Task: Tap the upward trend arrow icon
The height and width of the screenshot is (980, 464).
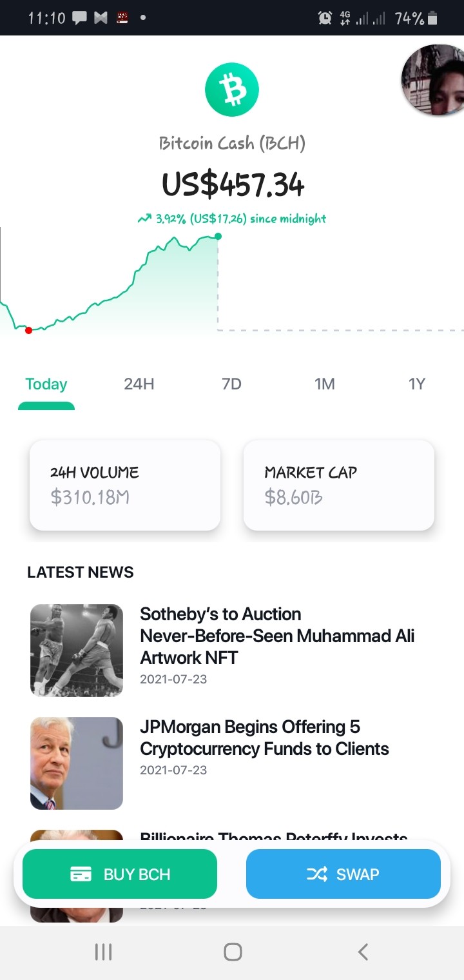Action: click(144, 219)
